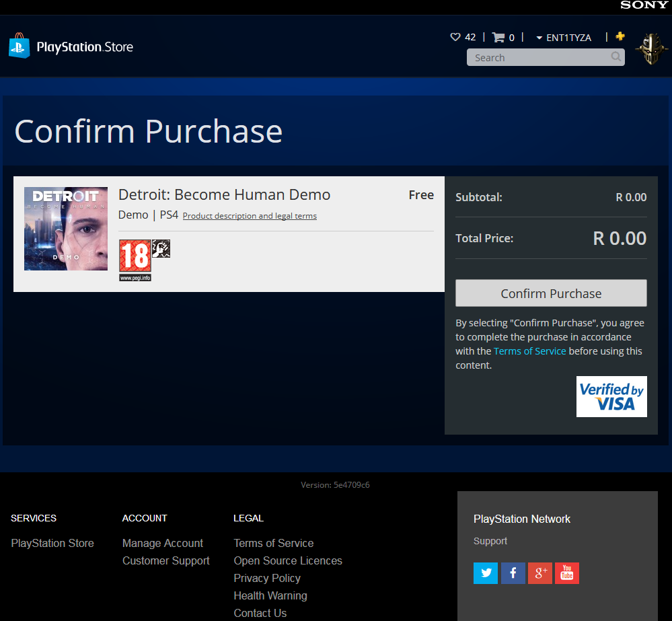Click the PlayStation Plus yellow cross icon
Viewport: 672px width, 621px height.
pos(620,36)
